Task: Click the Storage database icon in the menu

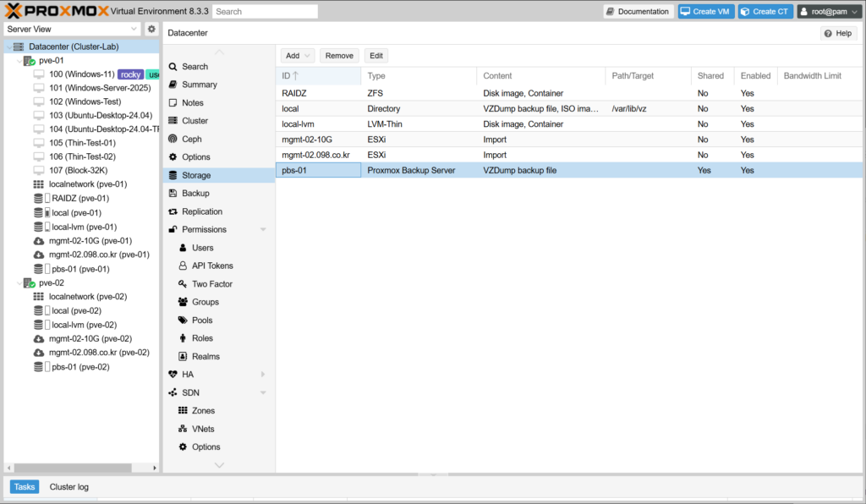Action: [173, 175]
